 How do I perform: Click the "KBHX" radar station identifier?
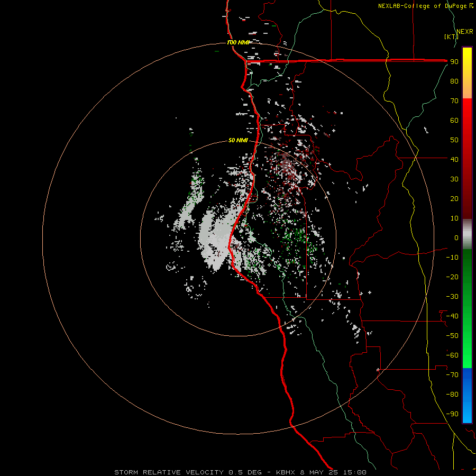pos(286,472)
